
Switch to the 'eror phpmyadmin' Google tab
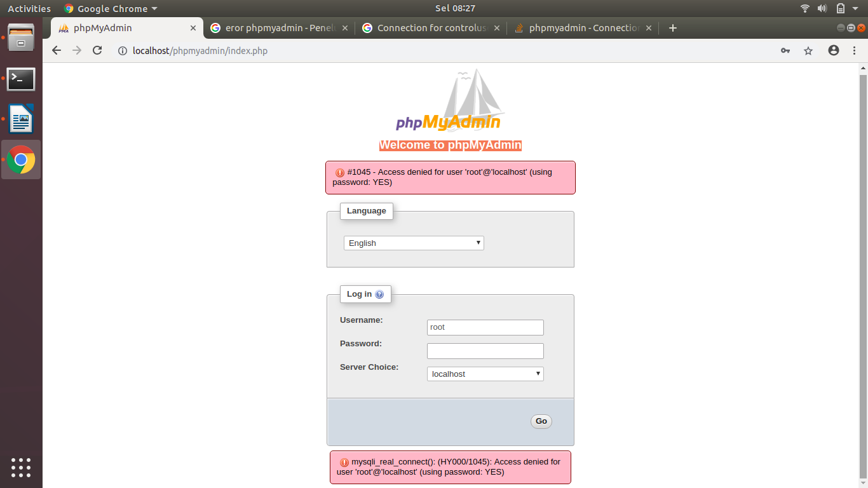(x=279, y=28)
